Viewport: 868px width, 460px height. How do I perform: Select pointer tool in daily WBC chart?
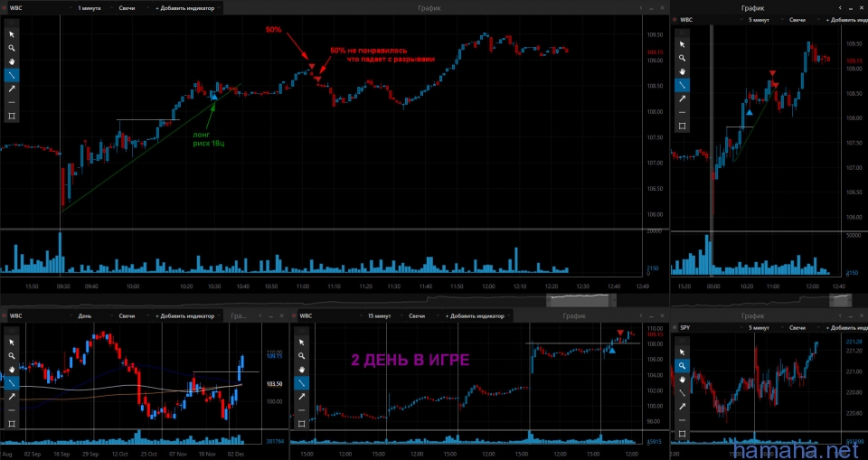(12, 343)
